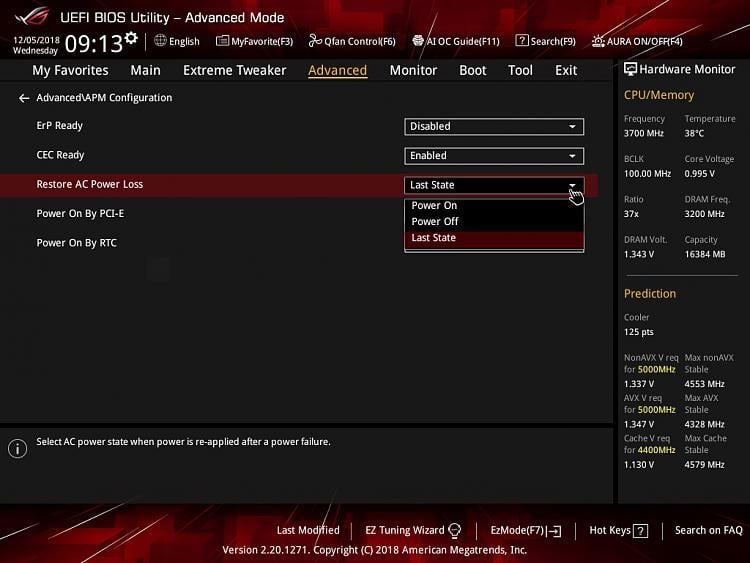Open the Extreme Tweaker tab
The width and height of the screenshot is (750, 563).
point(234,70)
